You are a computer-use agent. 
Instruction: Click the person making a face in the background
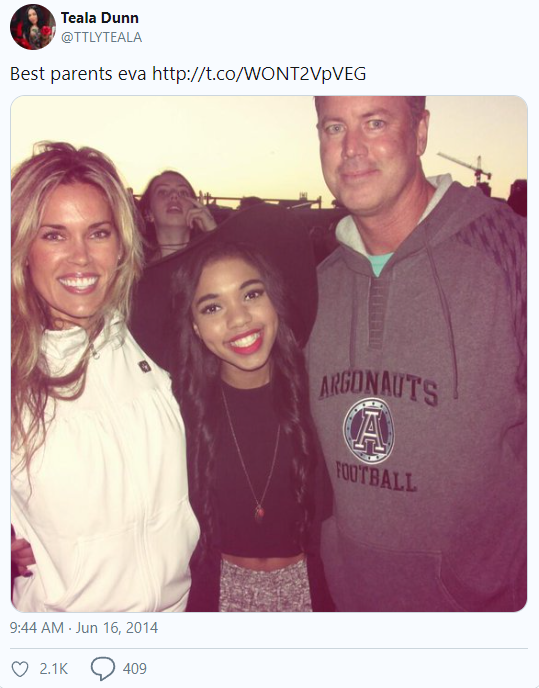click(x=173, y=211)
